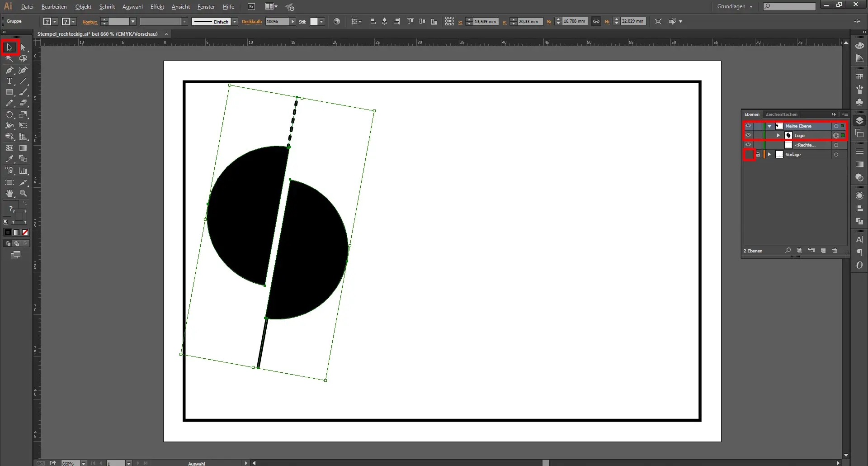
Task: Select the Direct Selection tool
Action: (23, 48)
